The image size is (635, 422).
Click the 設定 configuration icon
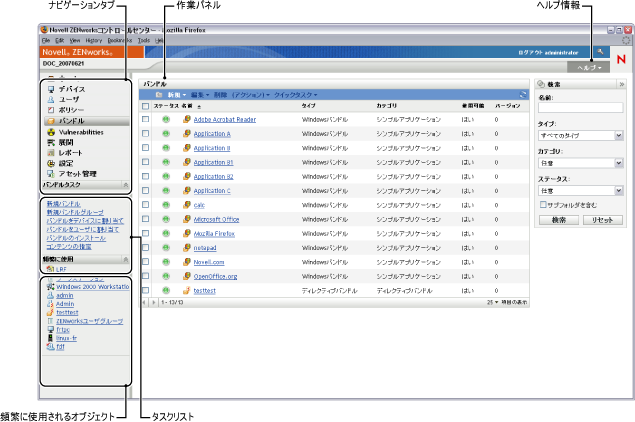(x=51, y=164)
